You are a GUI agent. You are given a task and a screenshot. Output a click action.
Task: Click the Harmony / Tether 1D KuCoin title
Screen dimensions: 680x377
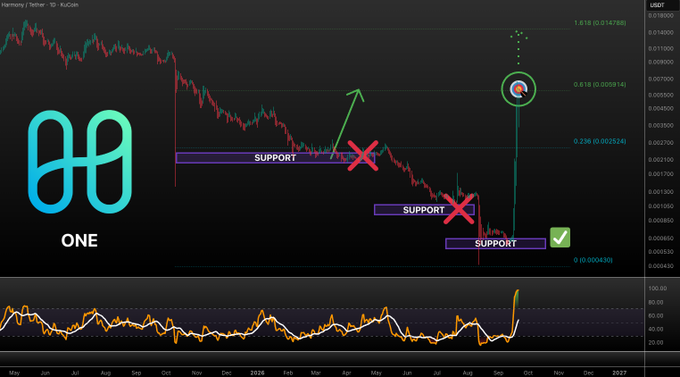pos(40,5)
